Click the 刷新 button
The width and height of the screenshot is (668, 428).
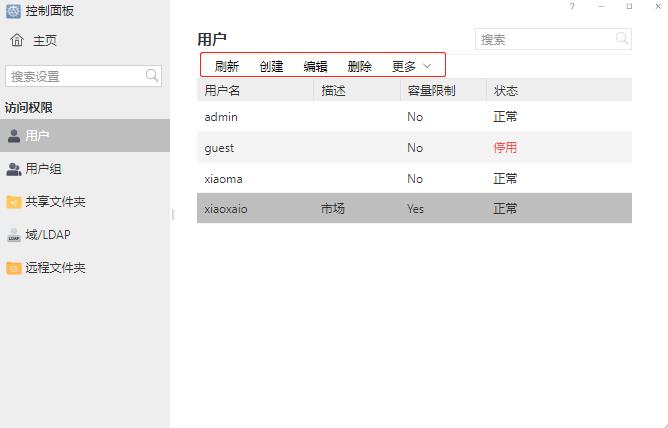[x=227, y=67]
